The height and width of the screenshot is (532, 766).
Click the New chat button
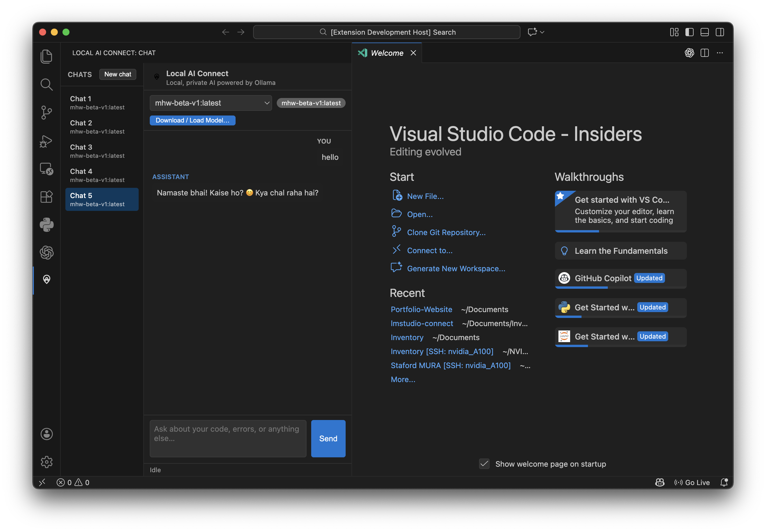pos(117,74)
